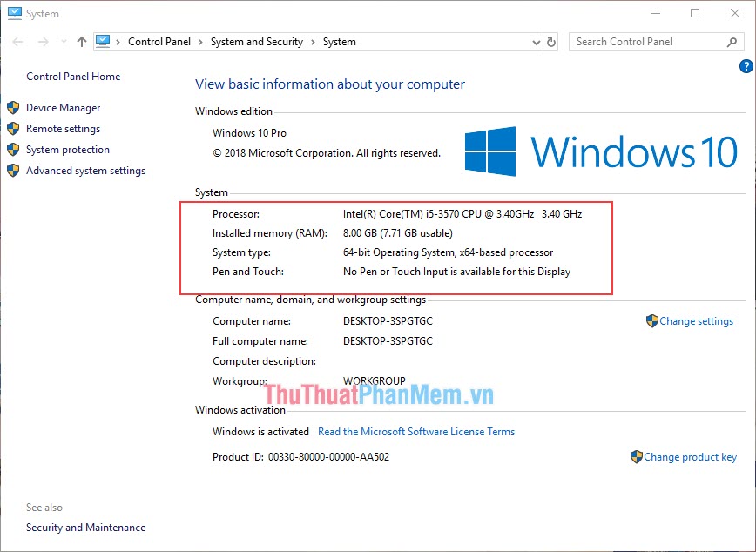Click the search magnifier in Search Control Panel
The image size is (756, 552).
click(732, 41)
